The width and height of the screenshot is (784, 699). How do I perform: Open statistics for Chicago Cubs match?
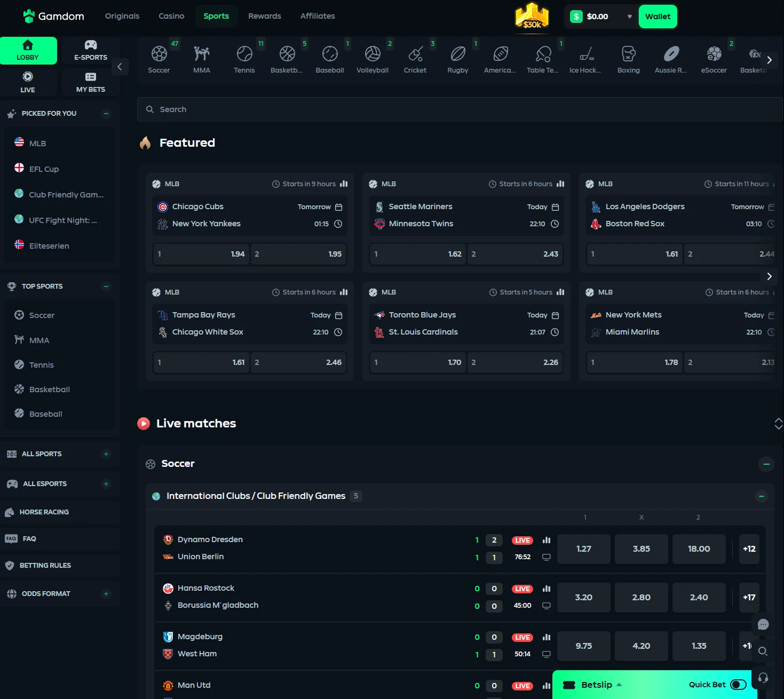tap(344, 184)
